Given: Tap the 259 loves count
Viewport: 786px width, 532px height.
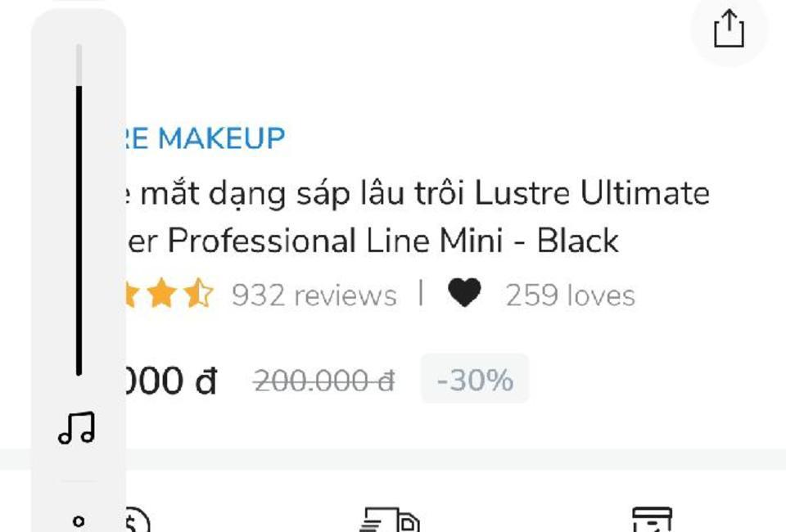Looking at the screenshot, I should coord(570,295).
